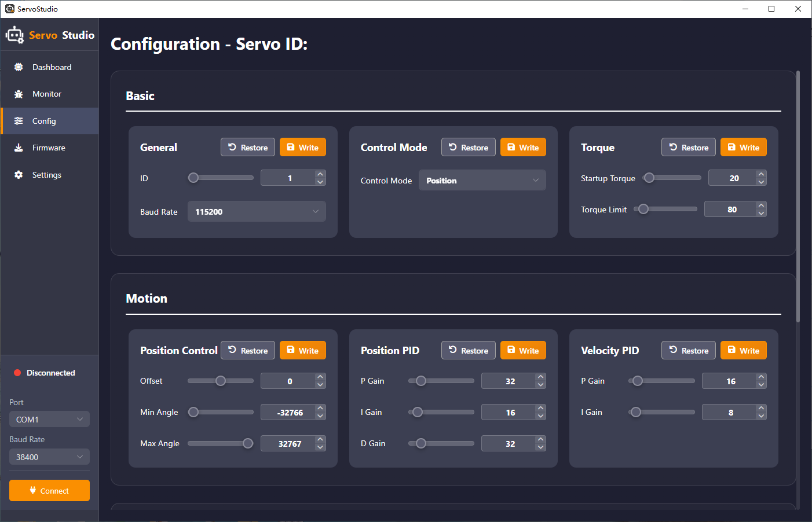Click the Torque Limit slider handle

tap(643, 209)
